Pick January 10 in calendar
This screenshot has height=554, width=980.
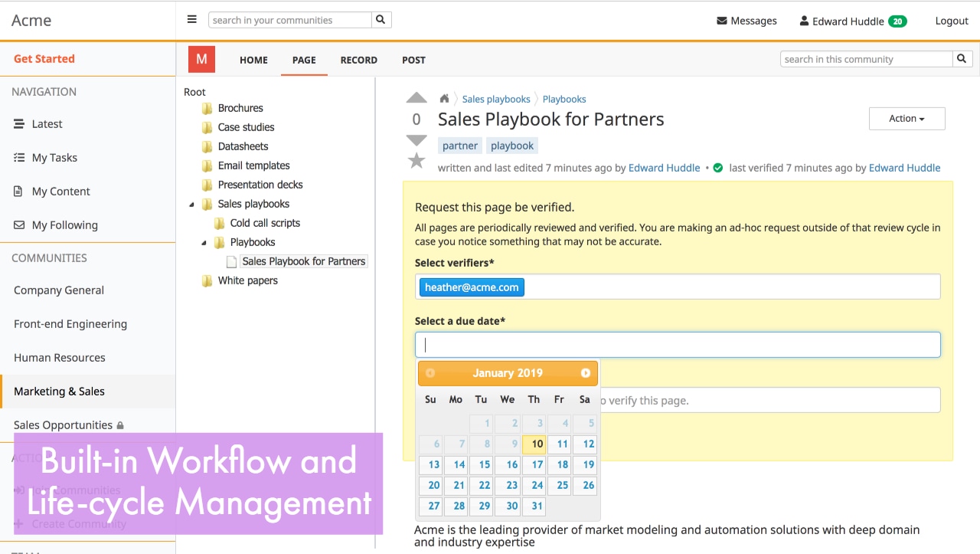coord(534,444)
